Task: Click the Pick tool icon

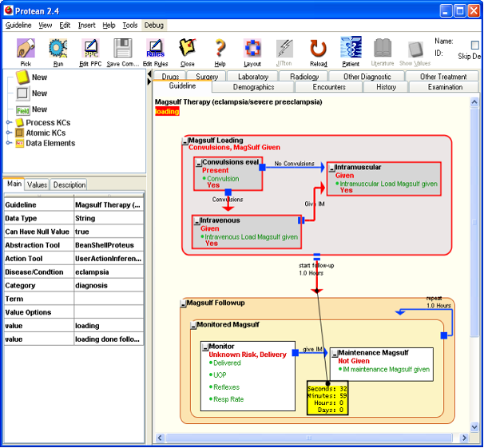Action: tap(26, 48)
